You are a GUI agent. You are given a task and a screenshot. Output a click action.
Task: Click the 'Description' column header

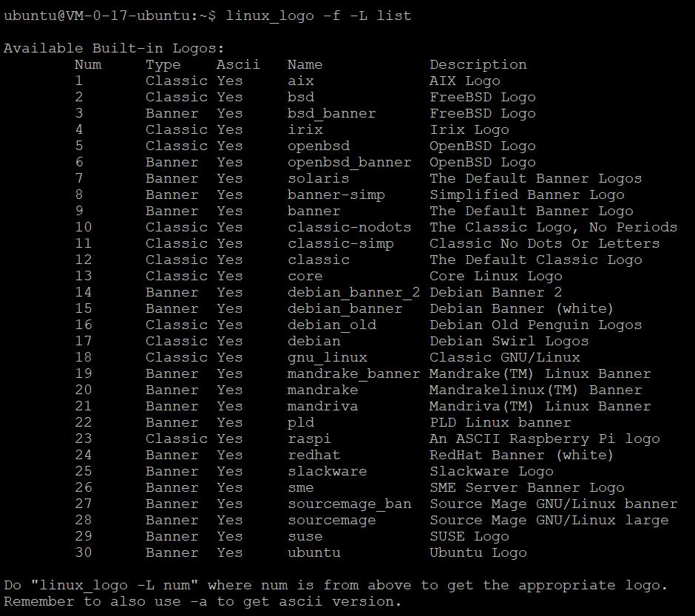click(478, 64)
